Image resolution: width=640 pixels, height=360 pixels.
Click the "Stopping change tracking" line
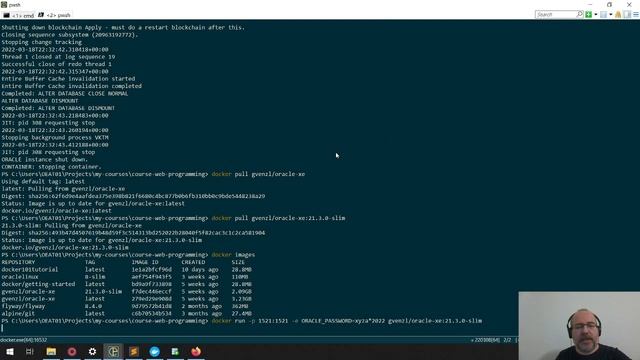click(x=41, y=42)
